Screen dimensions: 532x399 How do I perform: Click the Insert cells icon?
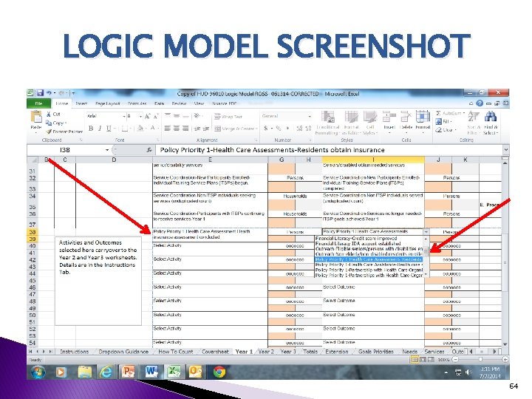[x=389, y=117]
